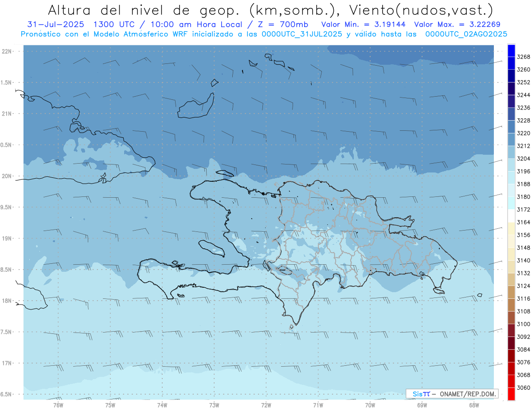Click the '21N' latitude label

6,114
